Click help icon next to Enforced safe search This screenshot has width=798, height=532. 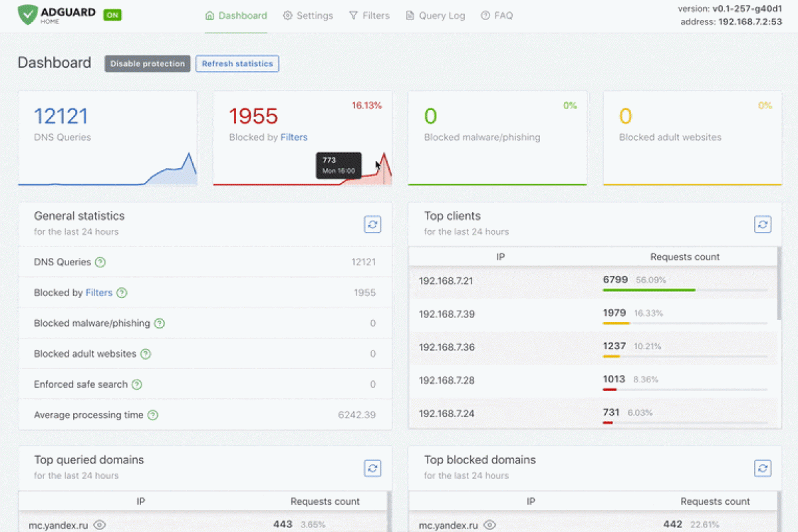(x=137, y=384)
